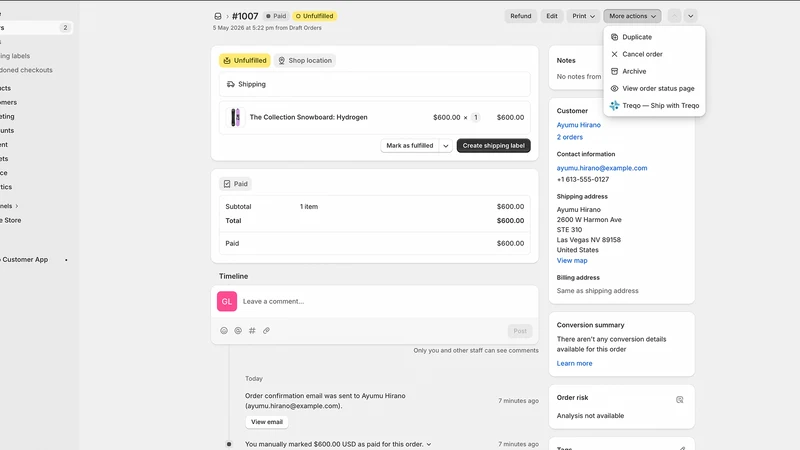This screenshot has width=800, height=450.
Task: Click the Treqo app icon in menu
Action: coord(614,106)
